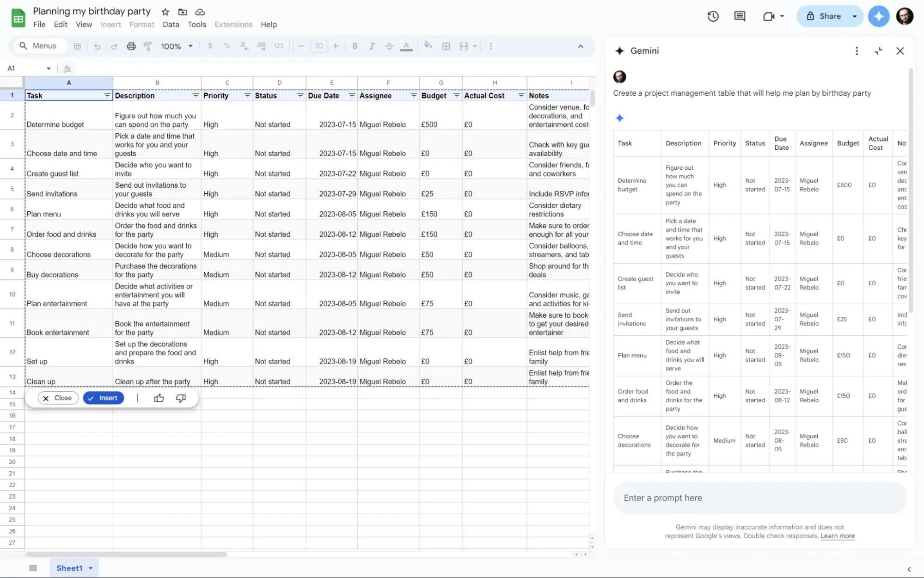Open the Format menu
This screenshot has width=924, height=578.
point(141,25)
